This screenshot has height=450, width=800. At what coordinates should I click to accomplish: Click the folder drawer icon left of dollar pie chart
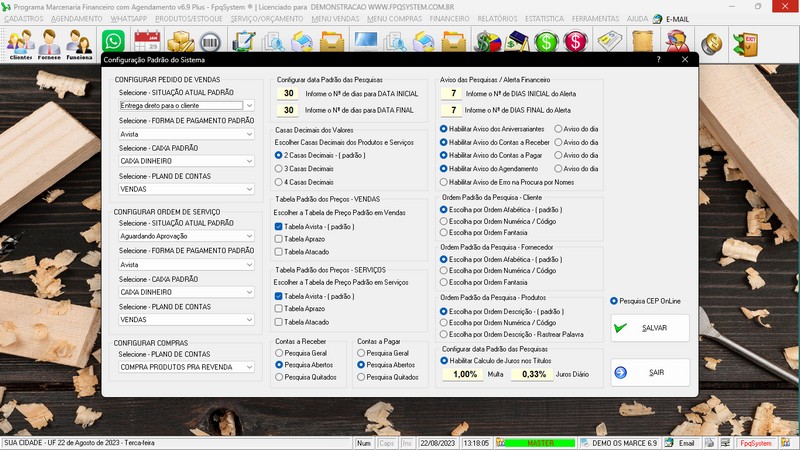click(x=454, y=42)
